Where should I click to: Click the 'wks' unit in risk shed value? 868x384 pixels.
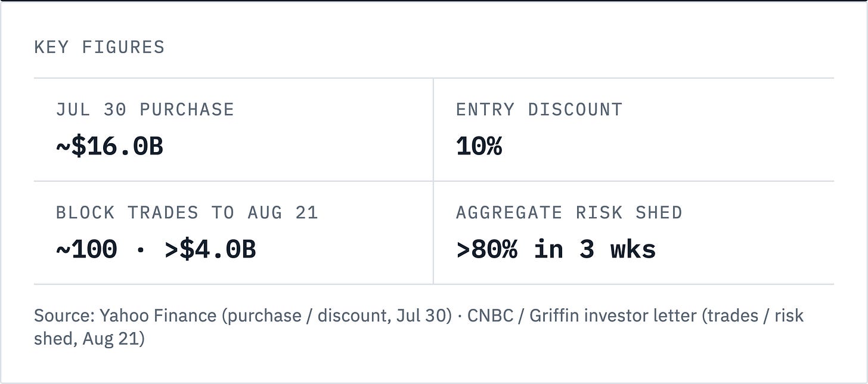click(x=633, y=249)
